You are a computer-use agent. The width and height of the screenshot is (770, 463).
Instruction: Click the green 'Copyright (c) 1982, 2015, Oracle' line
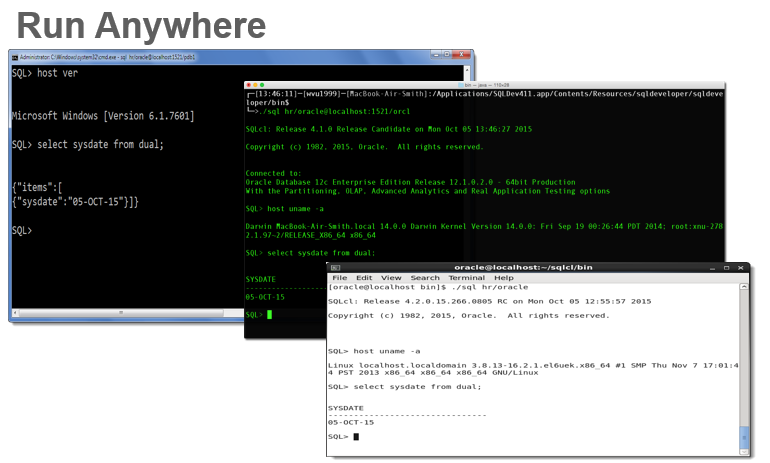[365, 147]
